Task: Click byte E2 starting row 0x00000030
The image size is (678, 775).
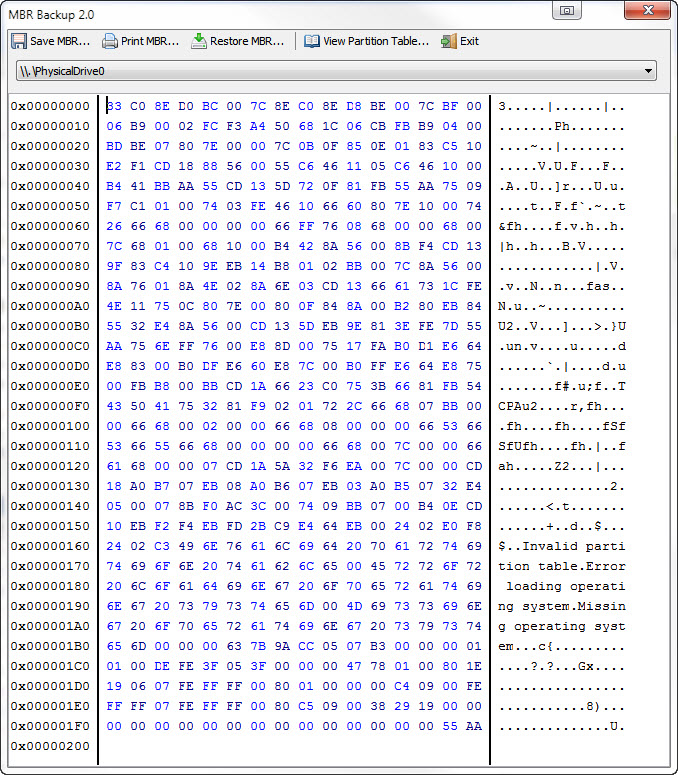Action: click(x=114, y=166)
